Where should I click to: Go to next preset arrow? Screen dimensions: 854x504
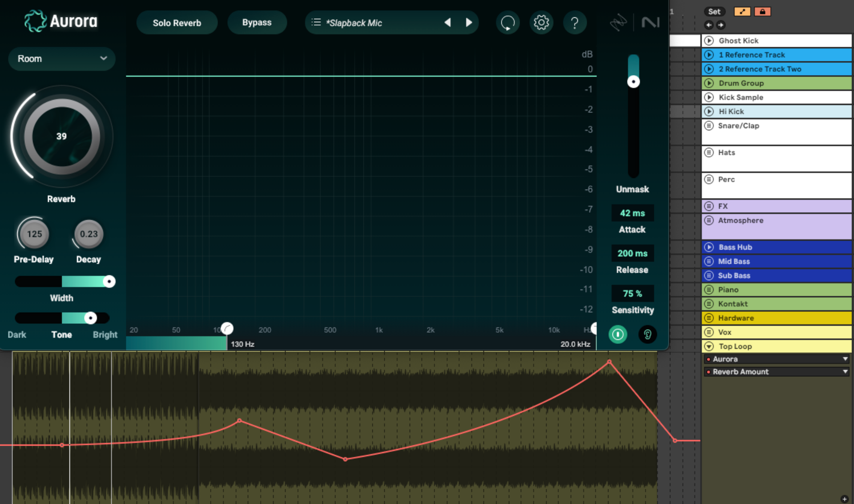coord(468,22)
